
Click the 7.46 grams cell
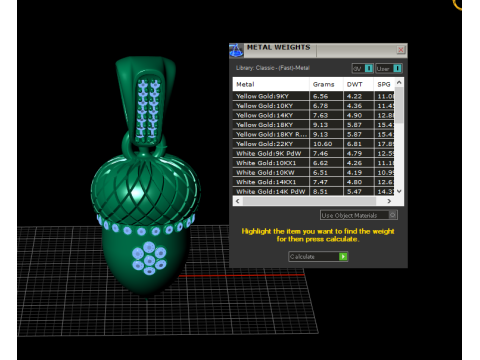(x=326, y=153)
